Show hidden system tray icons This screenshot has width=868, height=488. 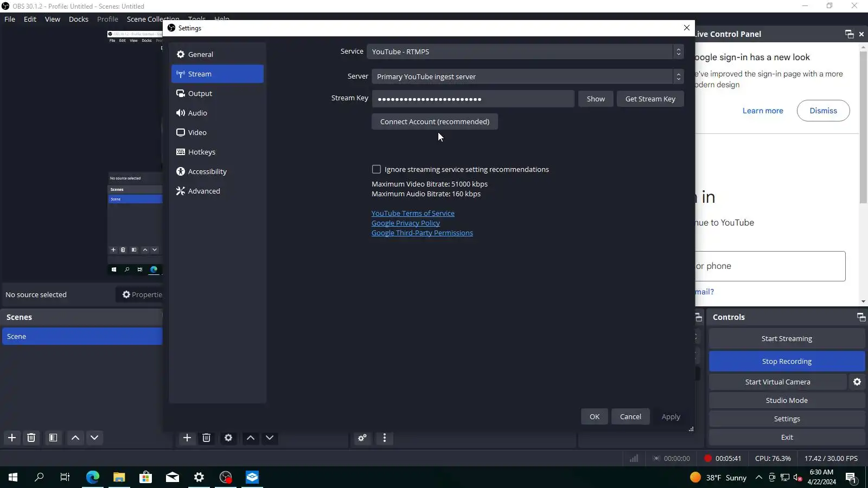click(759, 477)
